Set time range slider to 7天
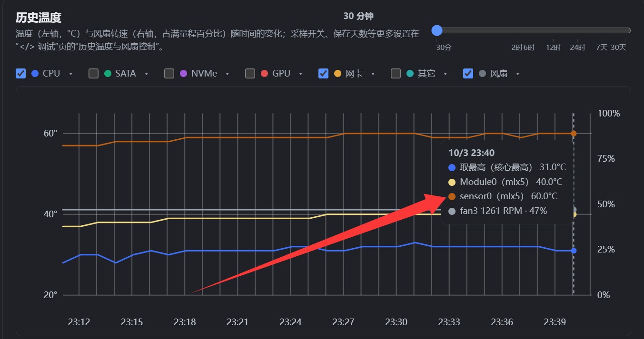 (x=602, y=48)
